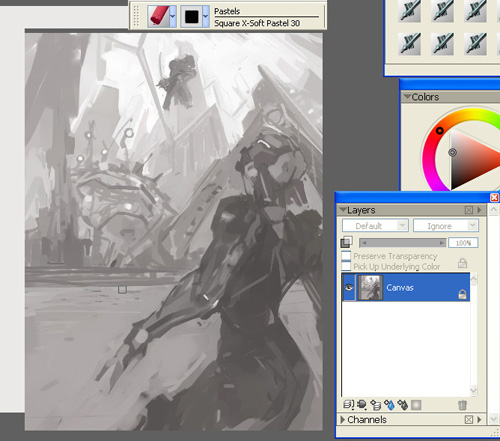The image size is (500, 441).
Task: Select the Canvas layer thumbnail
Action: tap(370, 287)
